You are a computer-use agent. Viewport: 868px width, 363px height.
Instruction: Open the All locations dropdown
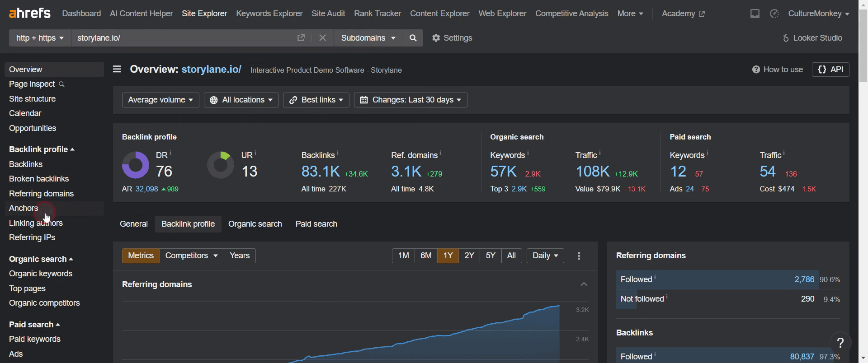[241, 100]
